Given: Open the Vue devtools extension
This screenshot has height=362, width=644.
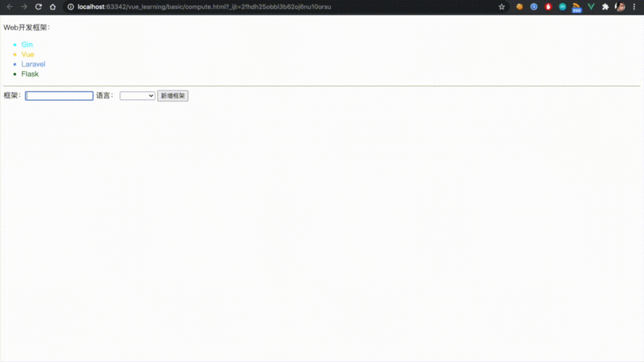Looking at the screenshot, I should [591, 7].
